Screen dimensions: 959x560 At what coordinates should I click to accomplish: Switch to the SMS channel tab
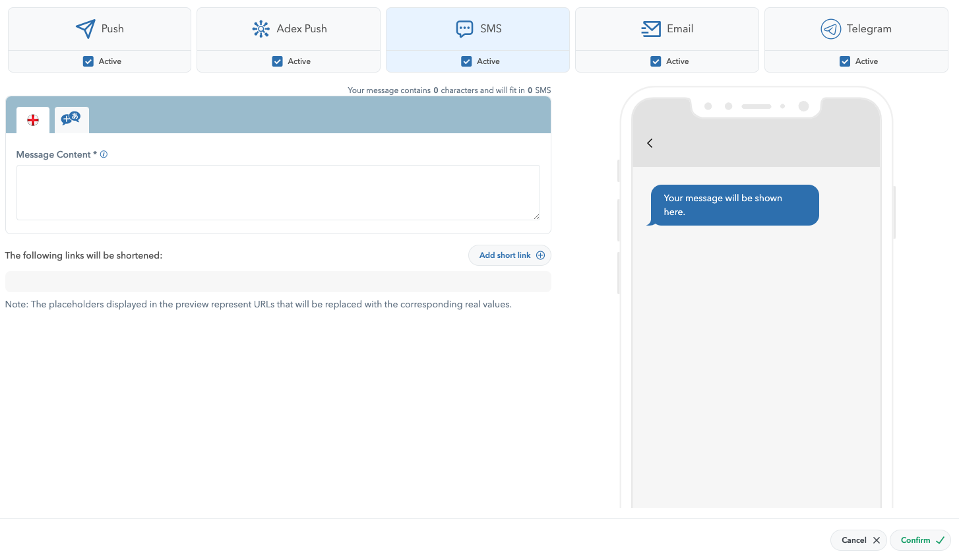(478, 29)
